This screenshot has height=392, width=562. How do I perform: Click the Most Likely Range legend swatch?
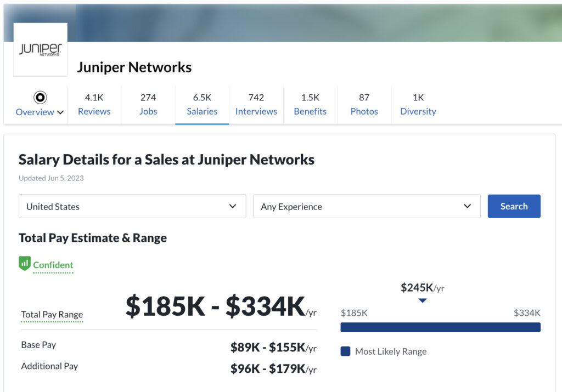(x=346, y=351)
